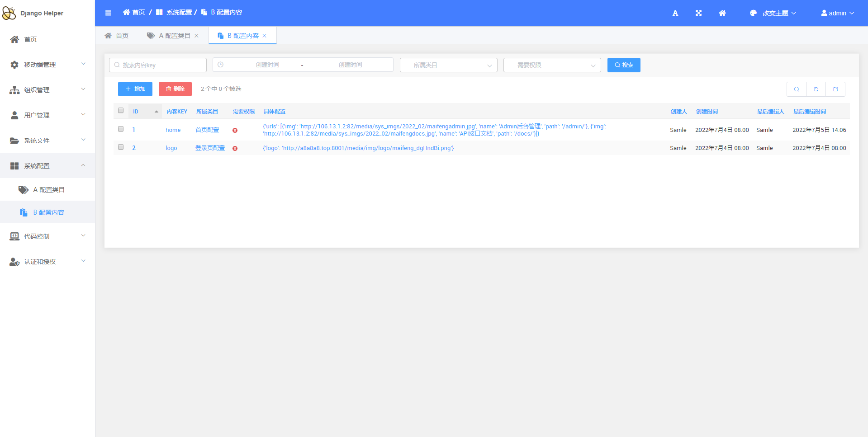868x437 pixels.
Task: Click the red '删除' delete button
Action: (175, 89)
